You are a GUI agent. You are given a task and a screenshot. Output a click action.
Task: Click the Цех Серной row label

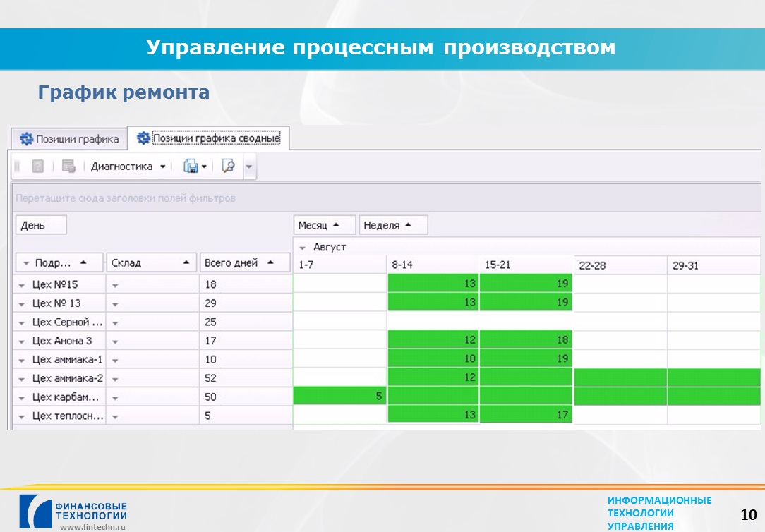click(67, 322)
